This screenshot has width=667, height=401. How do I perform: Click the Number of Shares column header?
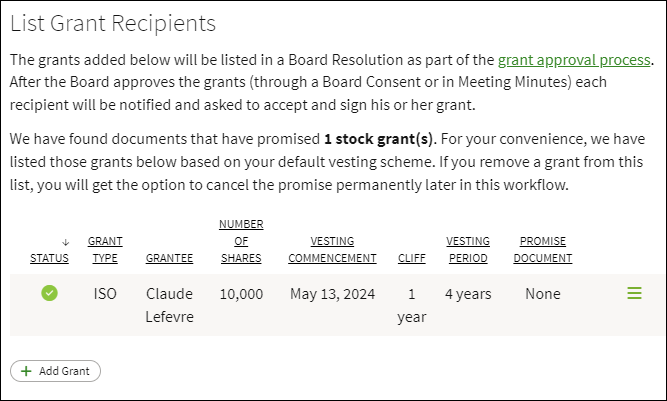[x=240, y=241]
